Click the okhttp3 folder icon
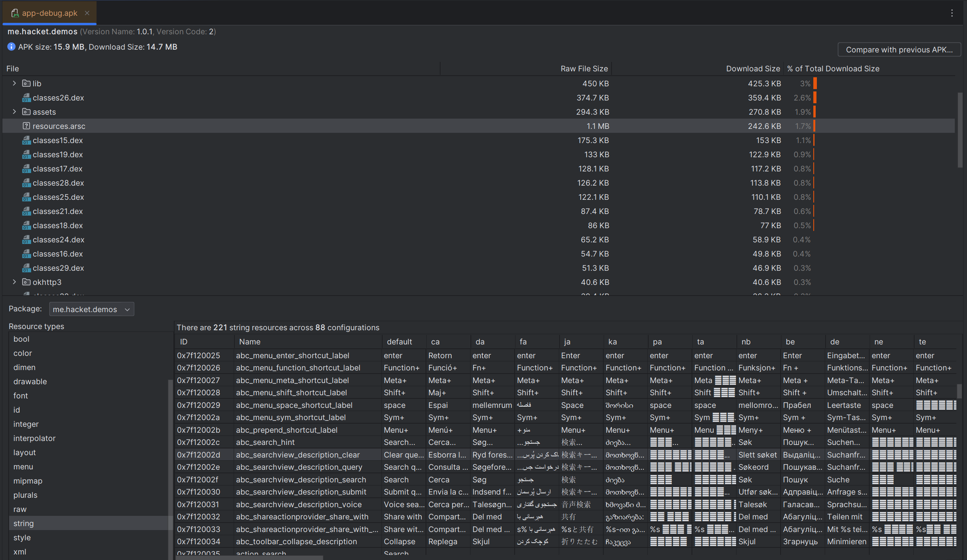 click(x=26, y=282)
